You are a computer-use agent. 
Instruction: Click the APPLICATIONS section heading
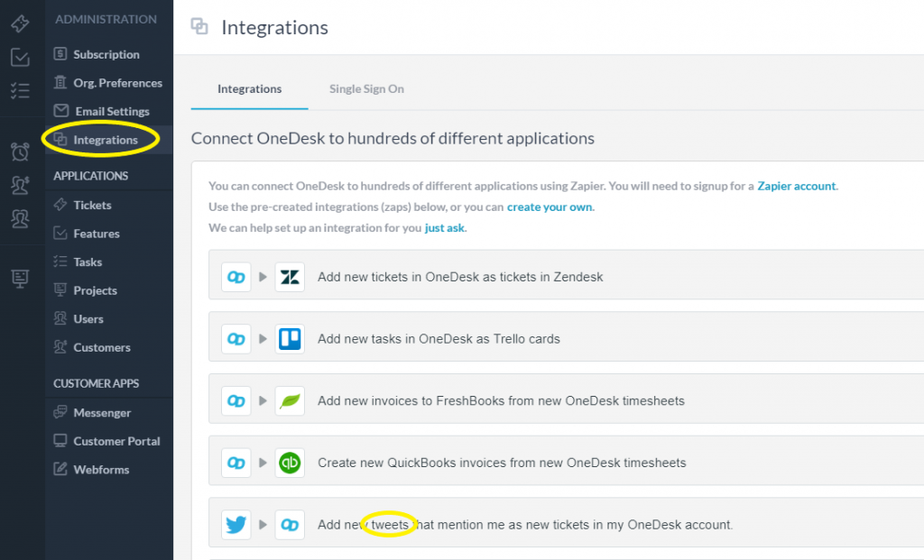coord(91,176)
